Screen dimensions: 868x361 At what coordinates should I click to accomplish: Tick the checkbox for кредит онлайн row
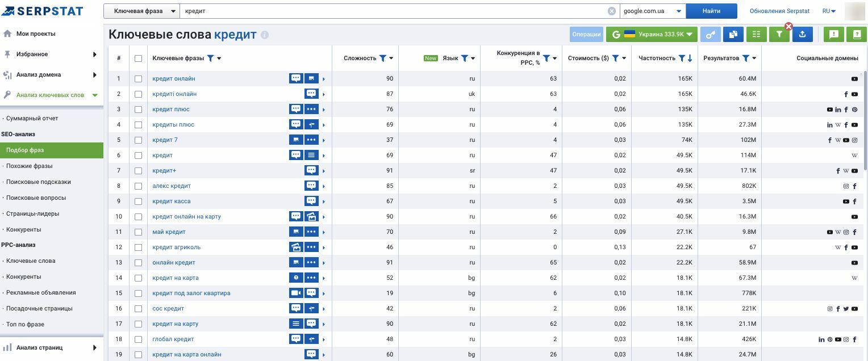click(138, 79)
